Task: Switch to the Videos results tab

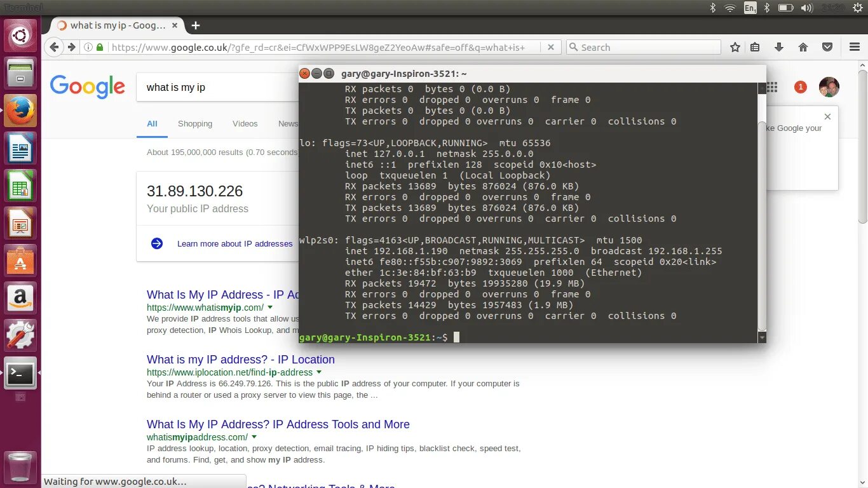Action: (245, 124)
